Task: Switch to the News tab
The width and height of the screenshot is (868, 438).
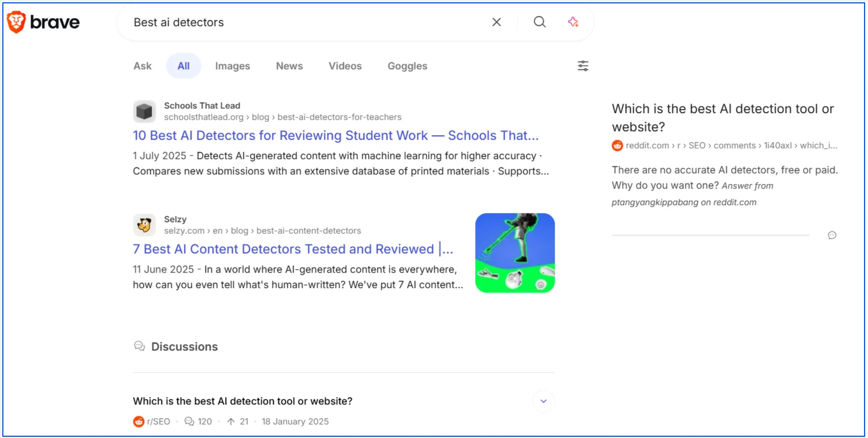Action: coord(289,66)
